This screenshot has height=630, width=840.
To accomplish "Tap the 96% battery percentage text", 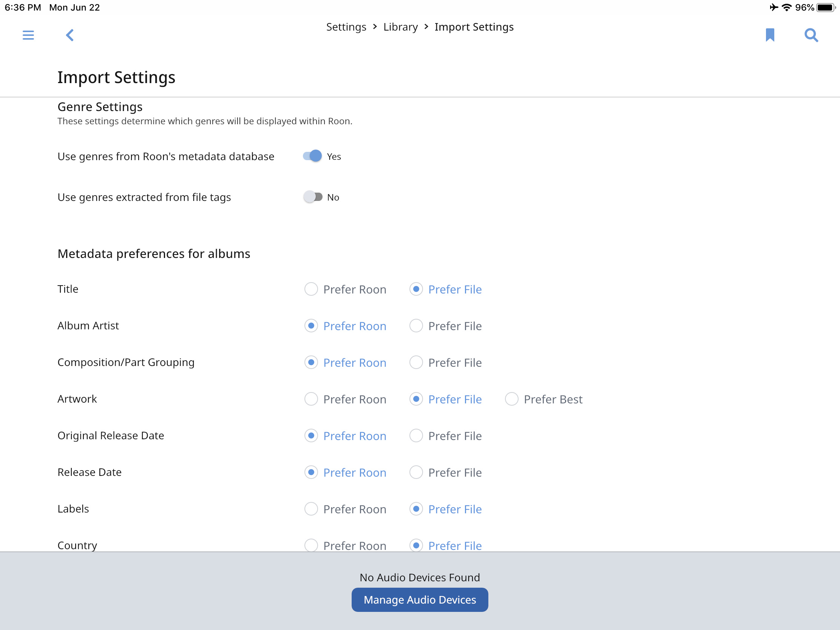I will [804, 8].
